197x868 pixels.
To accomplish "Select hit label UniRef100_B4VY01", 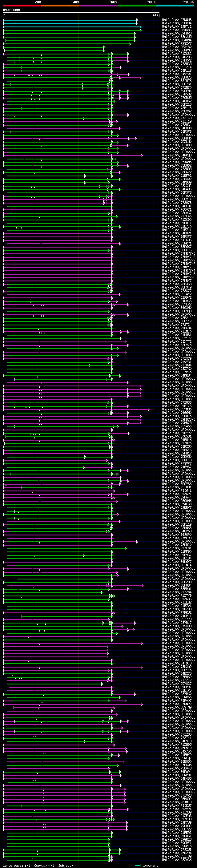I will tap(176, 74).
